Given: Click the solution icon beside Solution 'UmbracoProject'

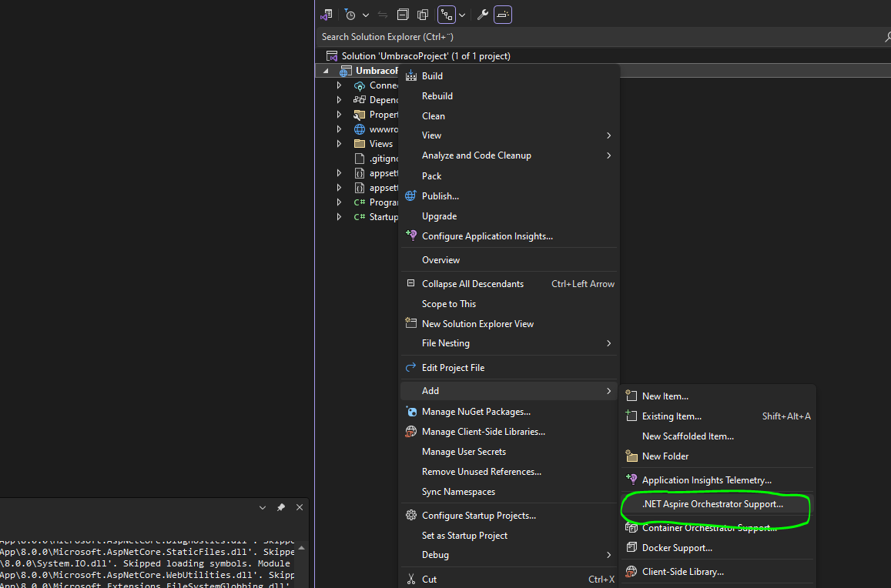Looking at the screenshot, I should coord(332,55).
